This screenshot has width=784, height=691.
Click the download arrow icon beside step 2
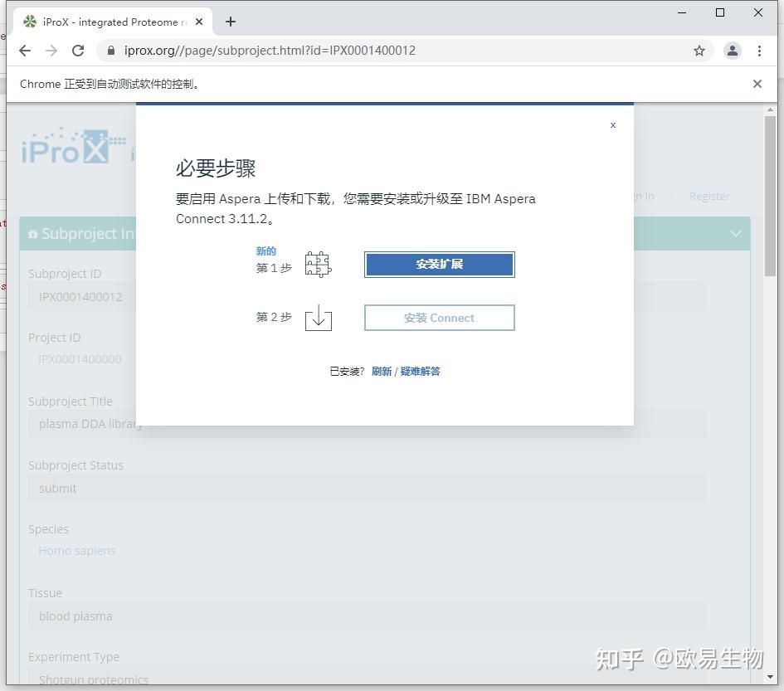coord(319,316)
